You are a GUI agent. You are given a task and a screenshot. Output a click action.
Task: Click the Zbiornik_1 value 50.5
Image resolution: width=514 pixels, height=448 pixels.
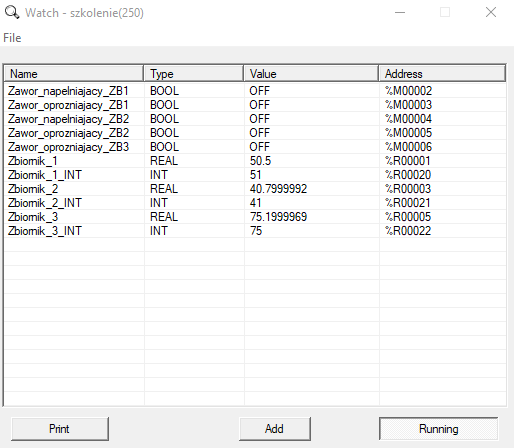[x=260, y=161]
